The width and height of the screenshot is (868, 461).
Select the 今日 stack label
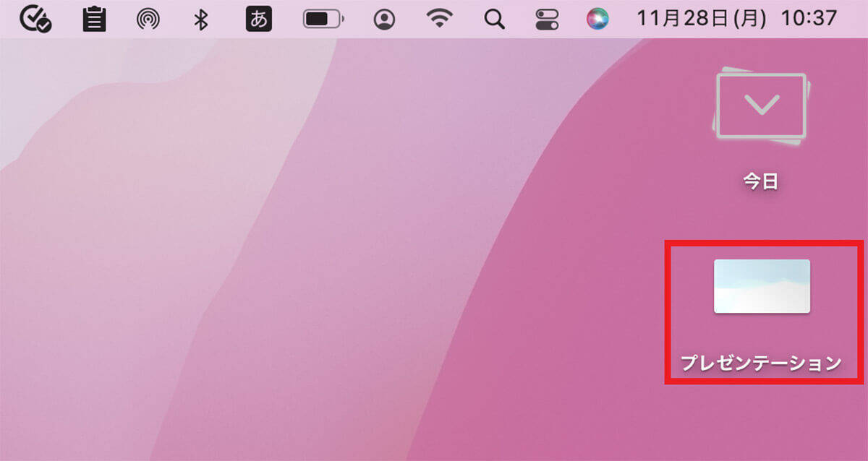[761, 181]
